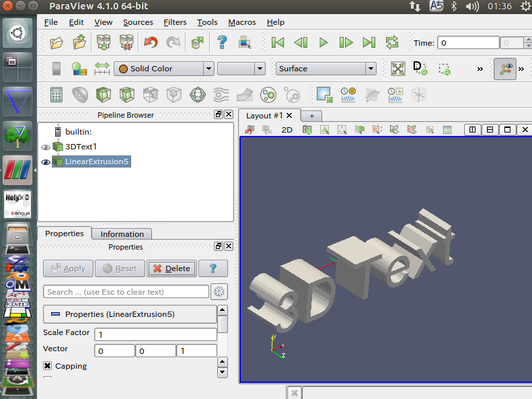Open the Sources menu

pos(138,22)
